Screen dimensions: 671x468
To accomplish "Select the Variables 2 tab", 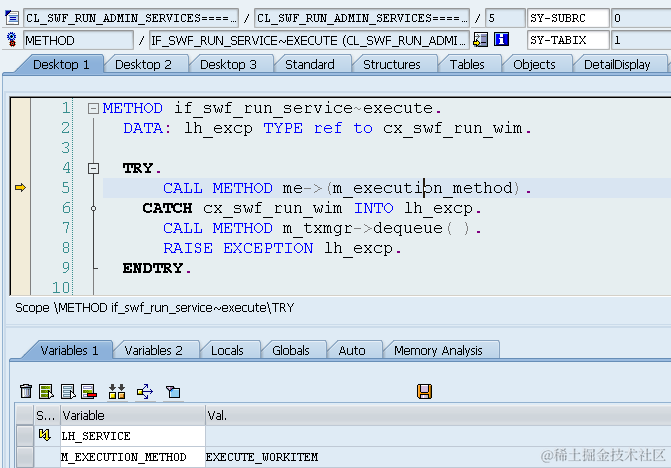I will [153, 350].
